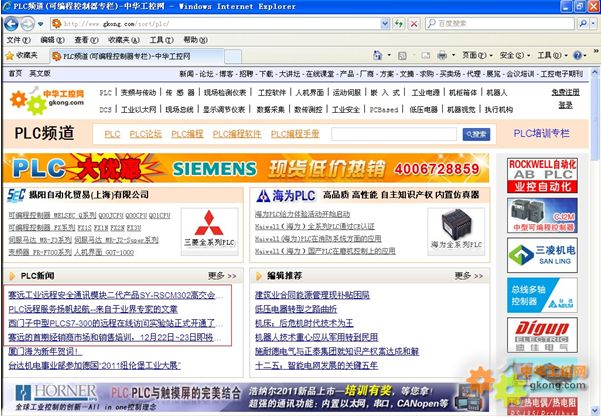Click the blue Help question mark icon
The image size is (601, 417).
coord(577,56)
